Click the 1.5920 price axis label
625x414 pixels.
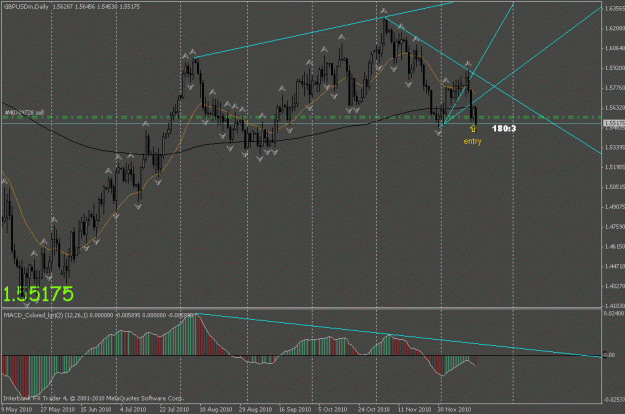(x=614, y=68)
